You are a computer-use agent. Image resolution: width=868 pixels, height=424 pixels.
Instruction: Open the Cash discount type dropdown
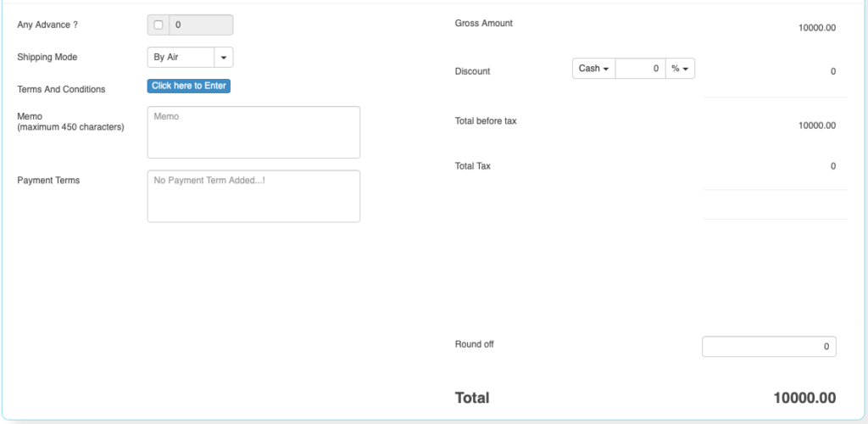593,69
